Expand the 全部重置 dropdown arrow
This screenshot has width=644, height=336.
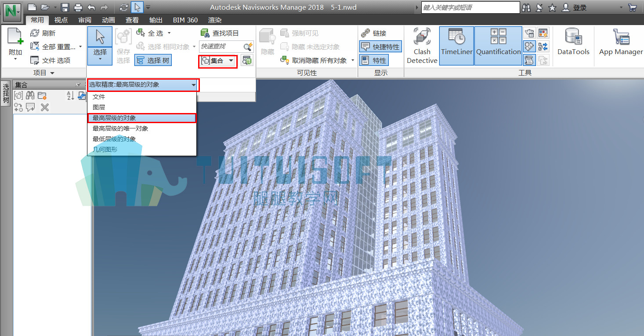pyautogui.click(x=80, y=47)
